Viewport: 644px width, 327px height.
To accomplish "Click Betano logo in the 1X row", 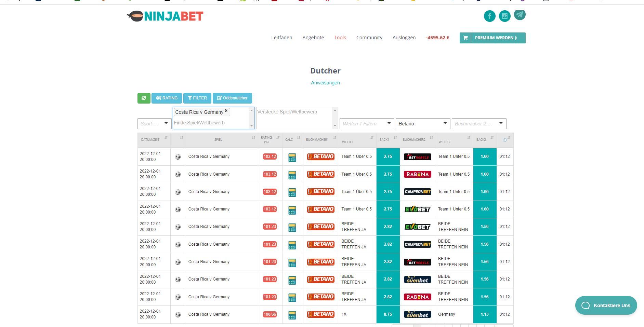I will pos(320,314).
